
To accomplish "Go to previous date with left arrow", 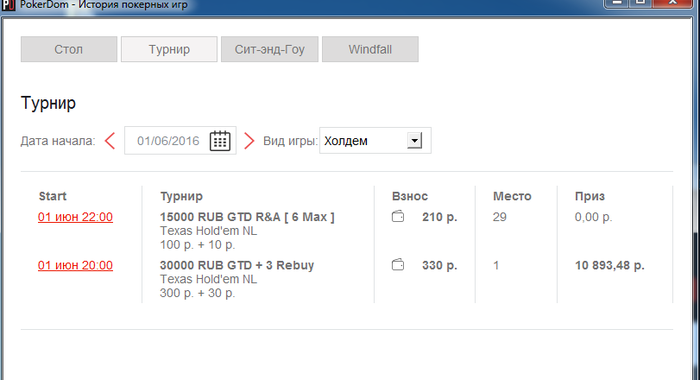I will (x=110, y=141).
